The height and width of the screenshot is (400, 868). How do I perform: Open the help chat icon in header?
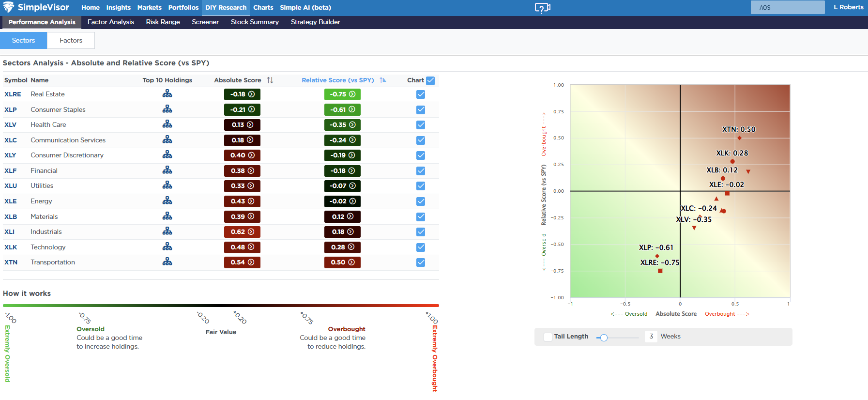(x=542, y=8)
